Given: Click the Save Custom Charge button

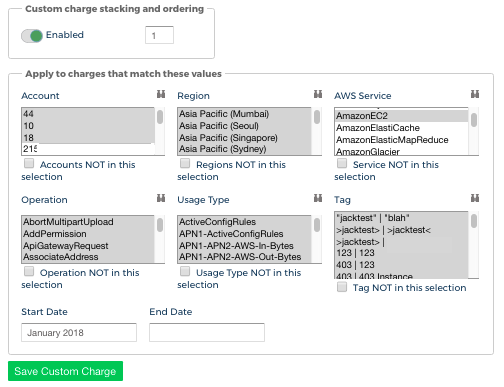Looking at the screenshot, I should pyautogui.click(x=65, y=371).
